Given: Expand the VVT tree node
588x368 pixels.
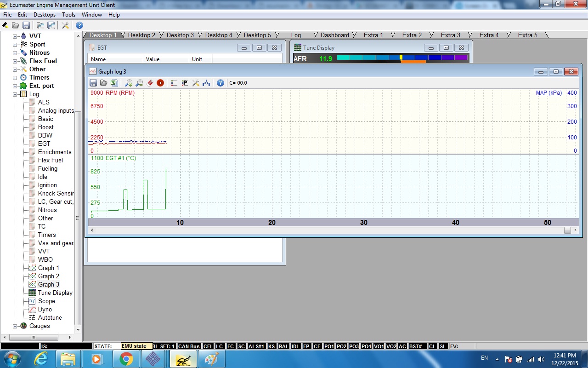Looking at the screenshot, I should tap(15, 36).
